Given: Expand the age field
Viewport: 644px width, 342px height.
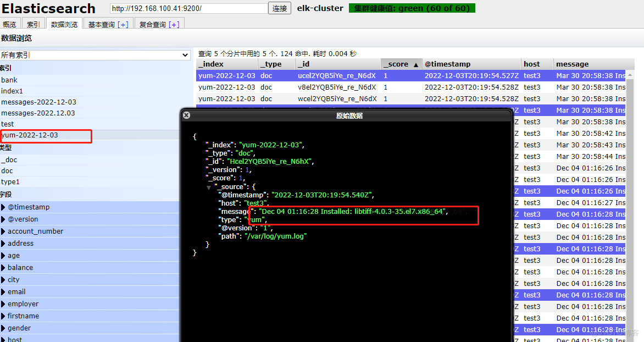Looking at the screenshot, I should (x=3, y=256).
